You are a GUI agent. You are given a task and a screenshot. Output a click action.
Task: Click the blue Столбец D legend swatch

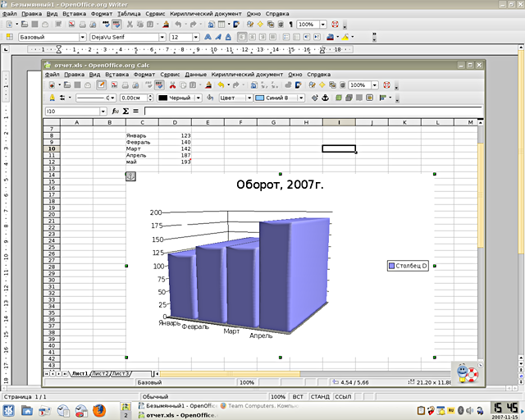point(393,266)
